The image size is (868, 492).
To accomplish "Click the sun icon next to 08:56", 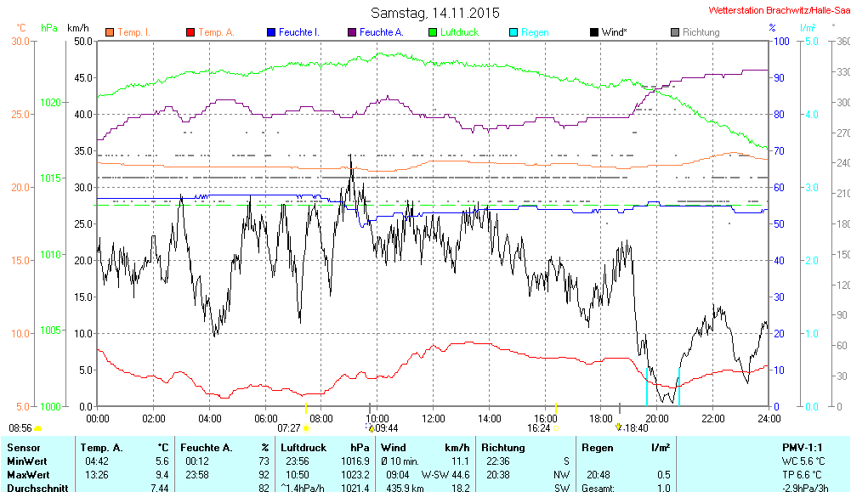I will click(x=37, y=428).
